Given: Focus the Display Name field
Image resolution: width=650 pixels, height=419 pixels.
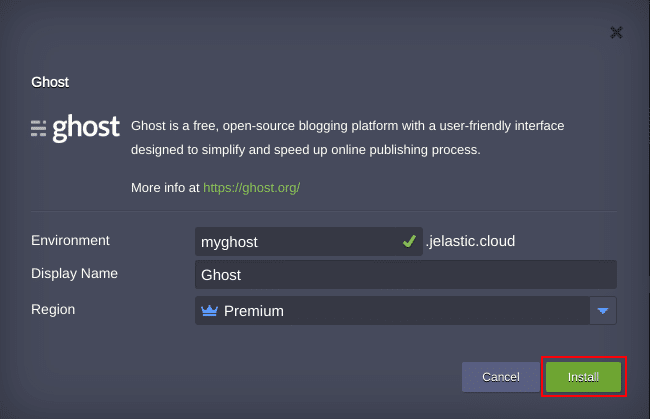Looking at the screenshot, I should pos(405,274).
